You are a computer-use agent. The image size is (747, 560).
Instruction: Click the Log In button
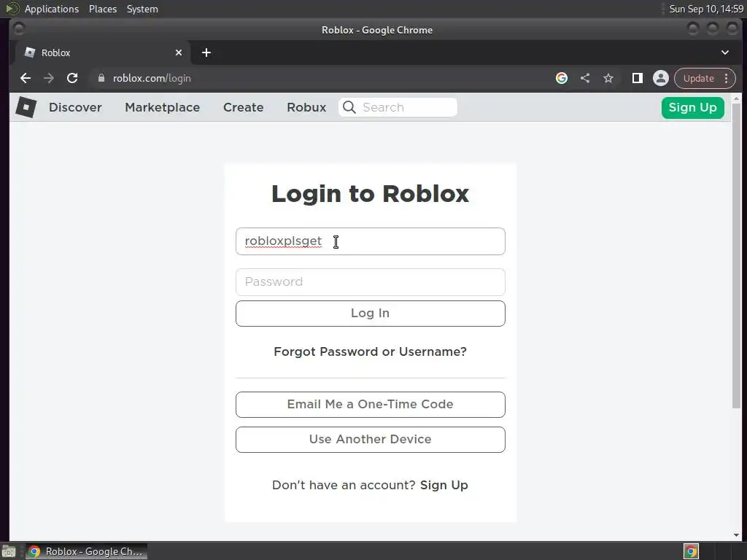[370, 314]
